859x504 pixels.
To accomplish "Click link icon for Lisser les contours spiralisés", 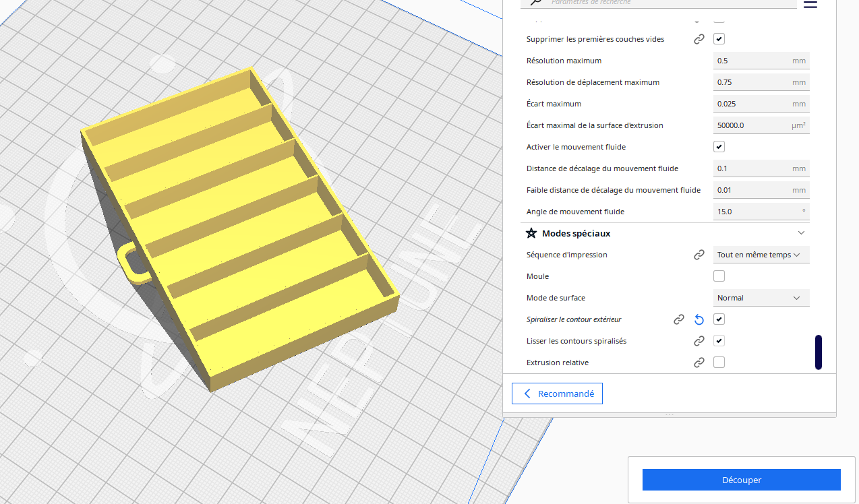I will click(x=699, y=341).
